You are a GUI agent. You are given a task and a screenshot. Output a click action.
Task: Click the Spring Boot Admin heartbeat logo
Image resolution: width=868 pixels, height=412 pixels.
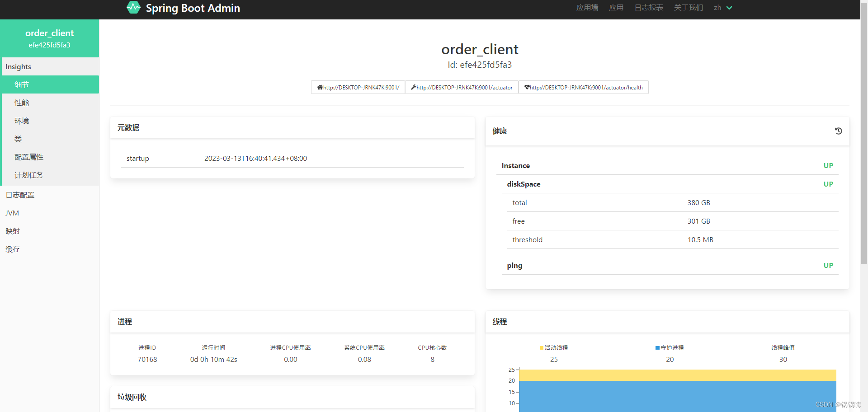(x=133, y=8)
